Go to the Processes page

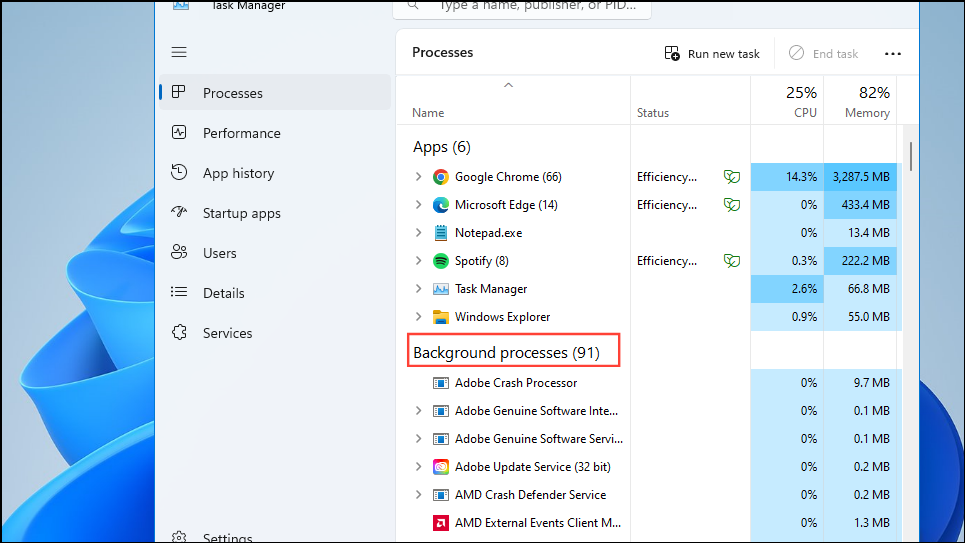click(275, 93)
